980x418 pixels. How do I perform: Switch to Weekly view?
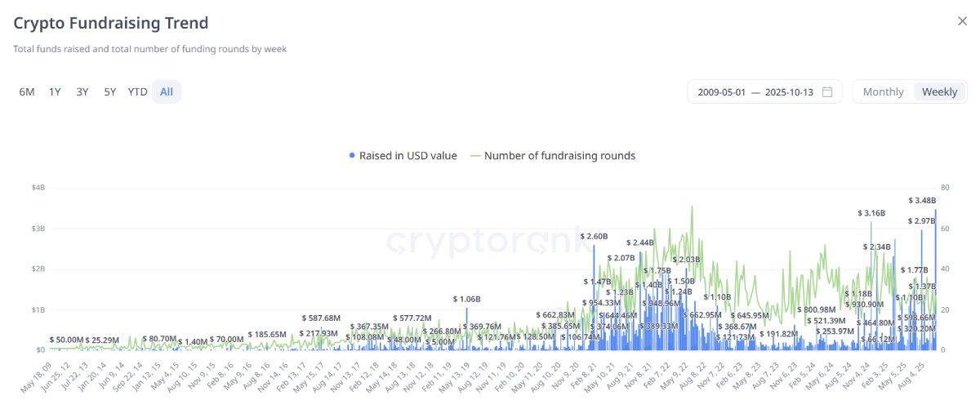[939, 91]
